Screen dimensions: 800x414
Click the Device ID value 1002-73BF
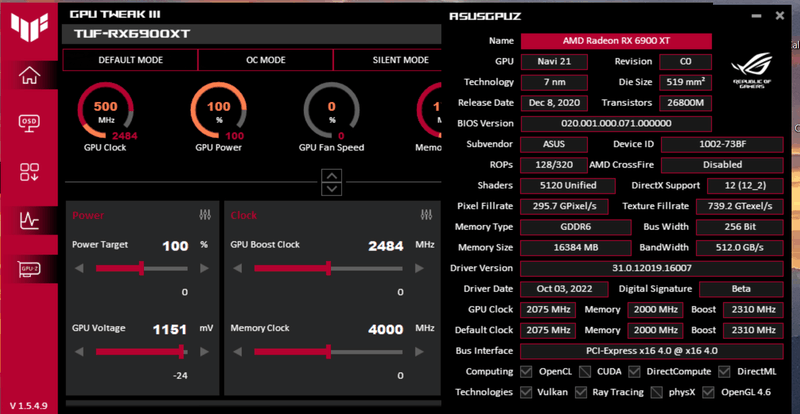(722, 144)
